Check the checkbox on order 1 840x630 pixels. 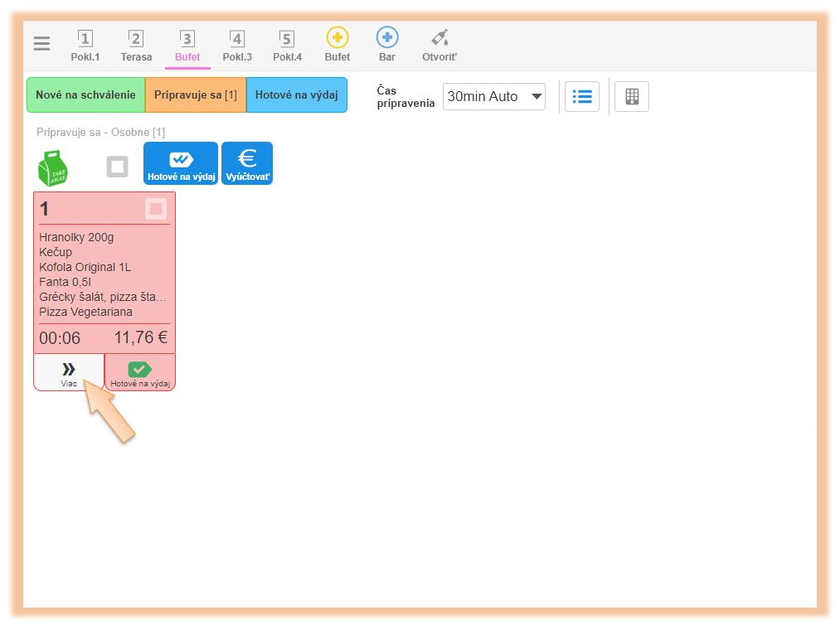[x=156, y=209]
